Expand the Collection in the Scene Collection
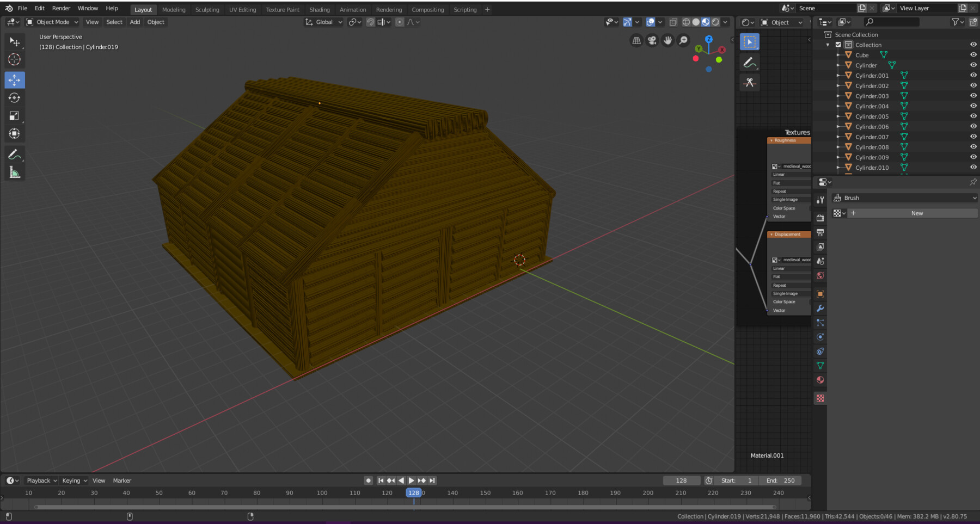 click(828, 45)
